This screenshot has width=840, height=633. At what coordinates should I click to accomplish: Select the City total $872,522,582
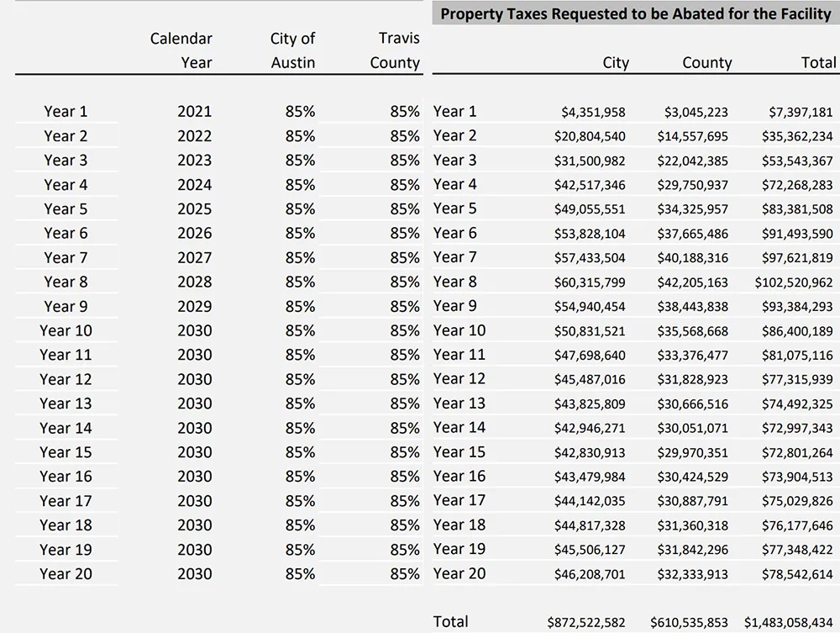pyautogui.click(x=586, y=623)
